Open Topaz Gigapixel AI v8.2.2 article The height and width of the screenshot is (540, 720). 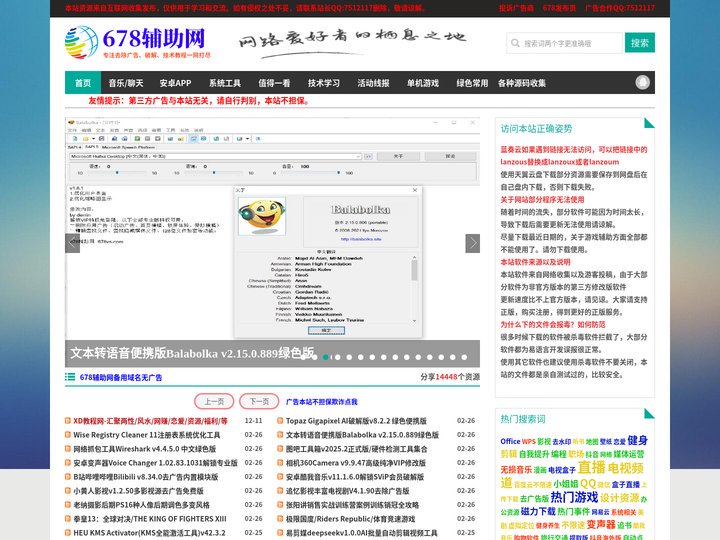356,421
